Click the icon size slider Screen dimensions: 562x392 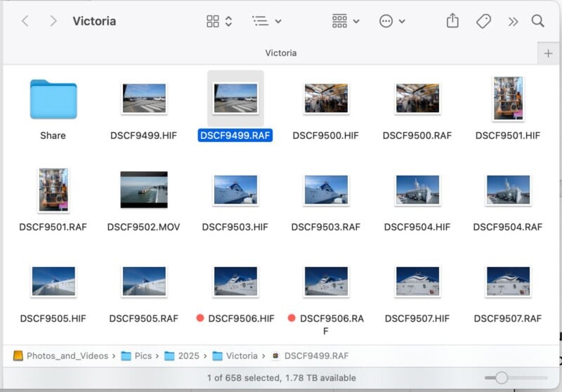tap(501, 378)
